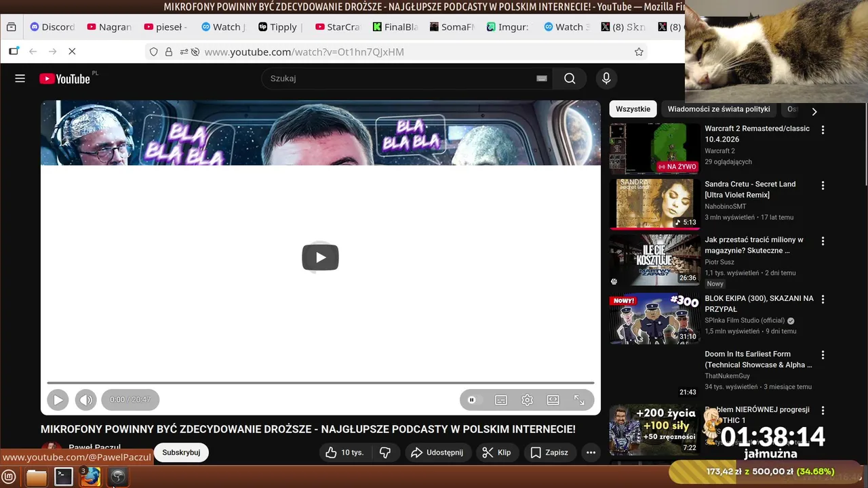Open options for BLOK EKIPA video
Screen dimensions: 868x488
[x=823, y=299]
